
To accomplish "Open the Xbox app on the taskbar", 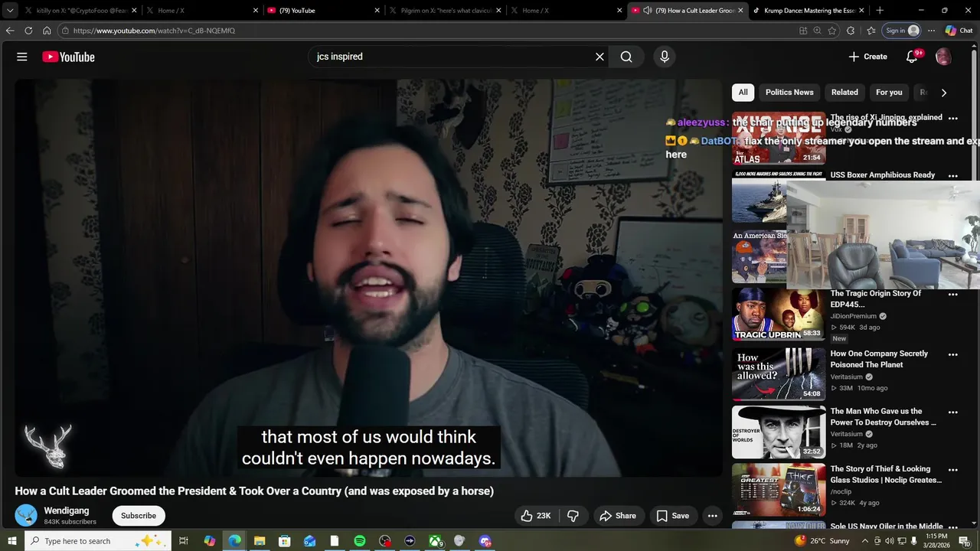I will [x=435, y=541].
